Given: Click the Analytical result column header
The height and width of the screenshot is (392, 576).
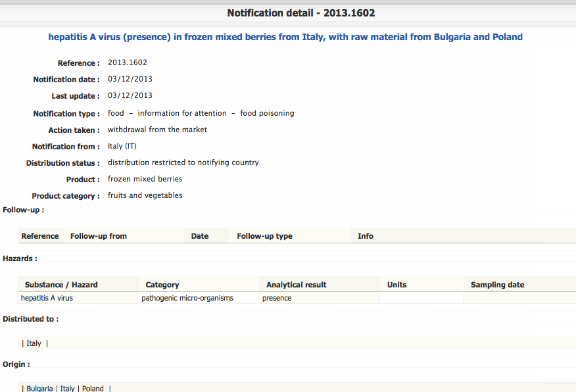Looking at the screenshot, I should pos(297,285).
